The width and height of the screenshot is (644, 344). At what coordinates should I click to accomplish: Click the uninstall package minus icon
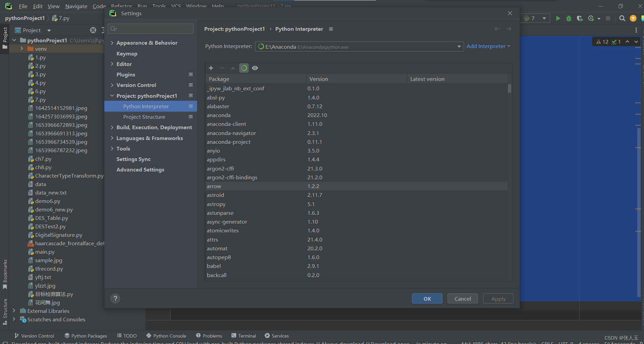pyautogui.click(x=222, y=68)
